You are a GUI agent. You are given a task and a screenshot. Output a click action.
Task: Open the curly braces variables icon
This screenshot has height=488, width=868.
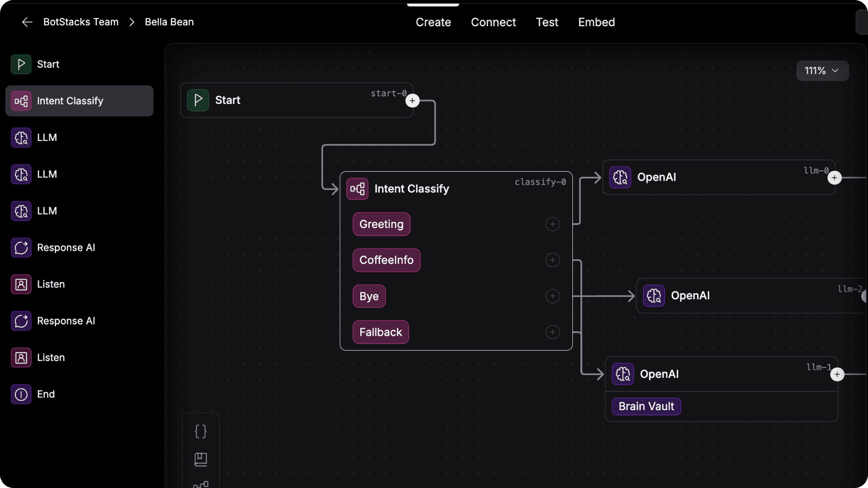(x=201, y=431)
